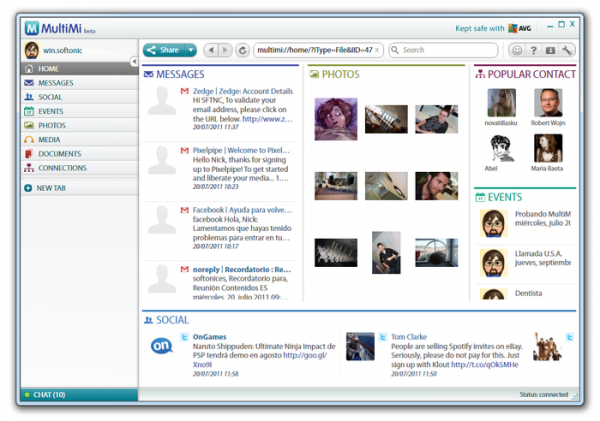
Task: Go to Social in the sidebar
Action: click(79, 97)
